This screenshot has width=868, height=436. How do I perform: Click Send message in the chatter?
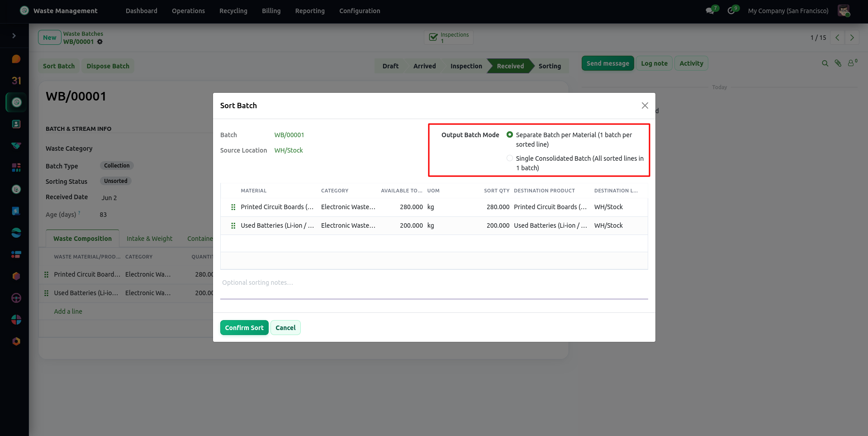click(x=608, y=63)
